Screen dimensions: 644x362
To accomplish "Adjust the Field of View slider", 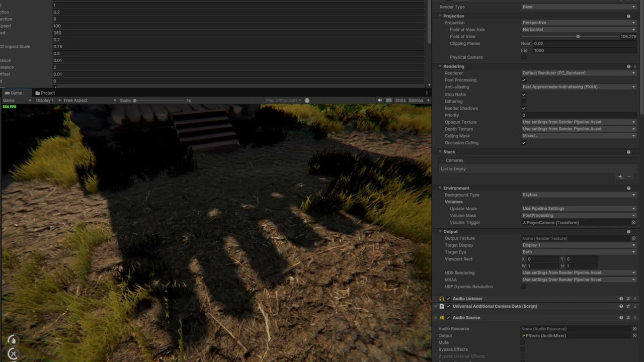I will pos(578,36).
